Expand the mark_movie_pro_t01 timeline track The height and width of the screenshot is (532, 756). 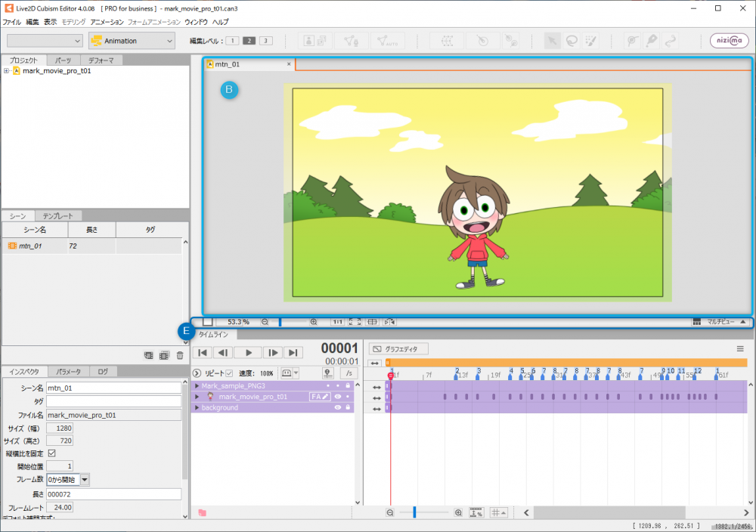point(197,397)
